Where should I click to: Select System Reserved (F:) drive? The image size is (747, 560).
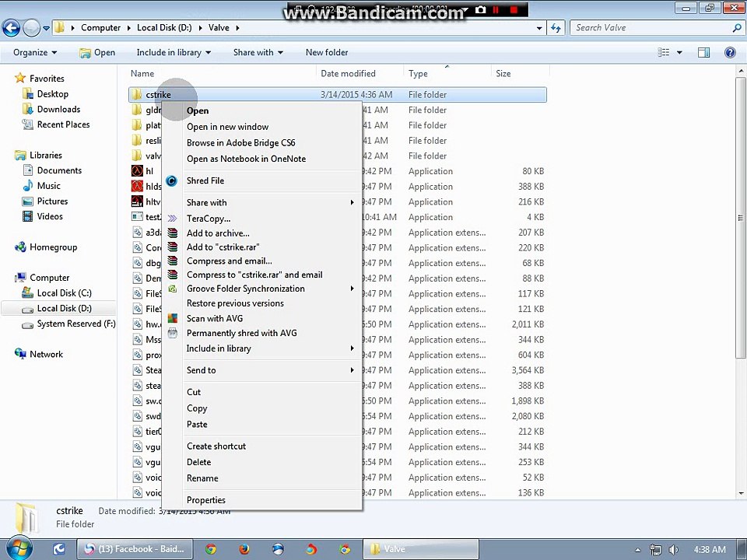[76, 324]
